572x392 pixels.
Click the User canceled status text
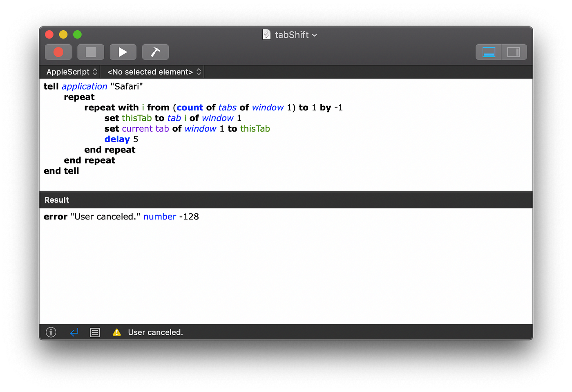coord(155,332)
